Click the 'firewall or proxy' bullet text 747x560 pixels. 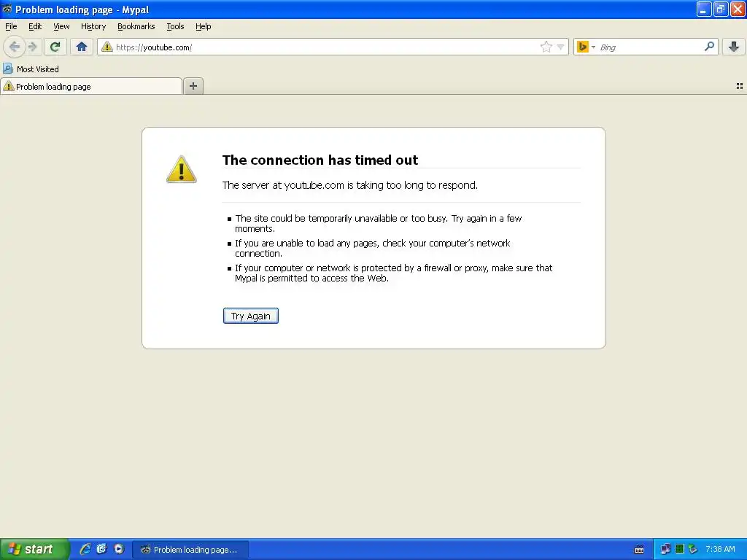[393, 273]
